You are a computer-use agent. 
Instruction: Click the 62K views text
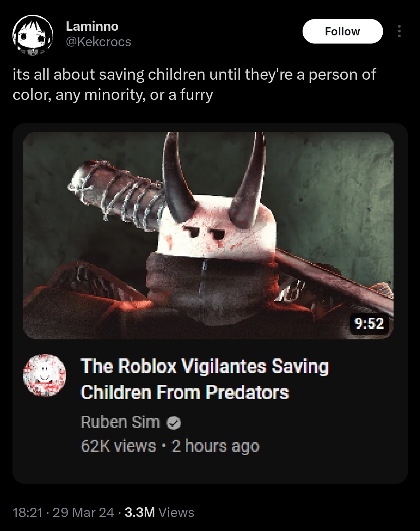pyautogui.click(x=118, y=446)
